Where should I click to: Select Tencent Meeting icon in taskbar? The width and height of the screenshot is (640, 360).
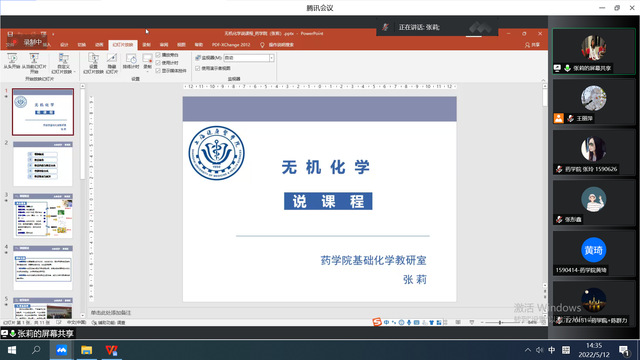[x=61, y=350]
